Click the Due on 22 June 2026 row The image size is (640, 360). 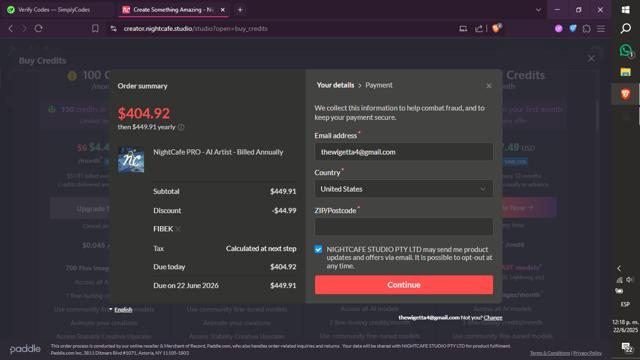(x=224, y=286)
